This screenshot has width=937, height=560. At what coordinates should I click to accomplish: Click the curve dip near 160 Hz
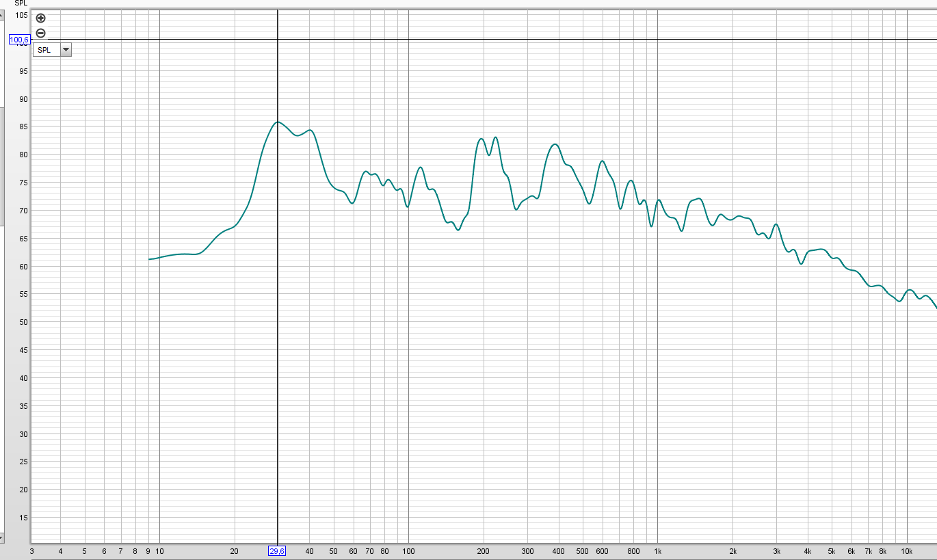coord(458,230)
